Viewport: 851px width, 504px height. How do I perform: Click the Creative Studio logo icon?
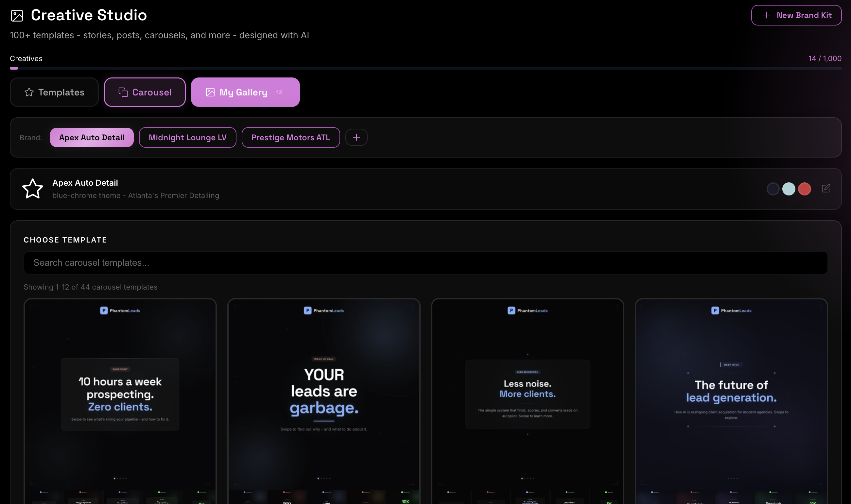point(17,15)
